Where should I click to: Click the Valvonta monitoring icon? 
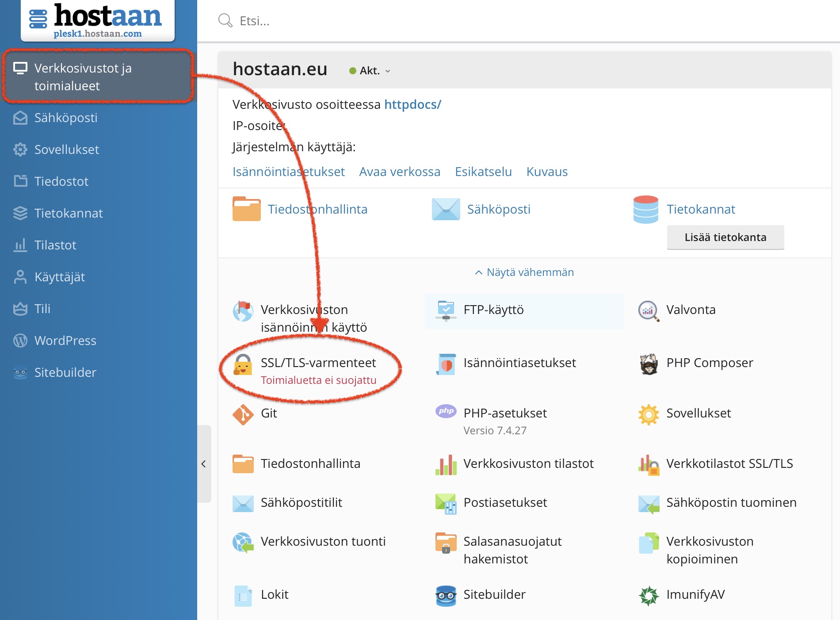pyautogui.click(x=649, y=311)
